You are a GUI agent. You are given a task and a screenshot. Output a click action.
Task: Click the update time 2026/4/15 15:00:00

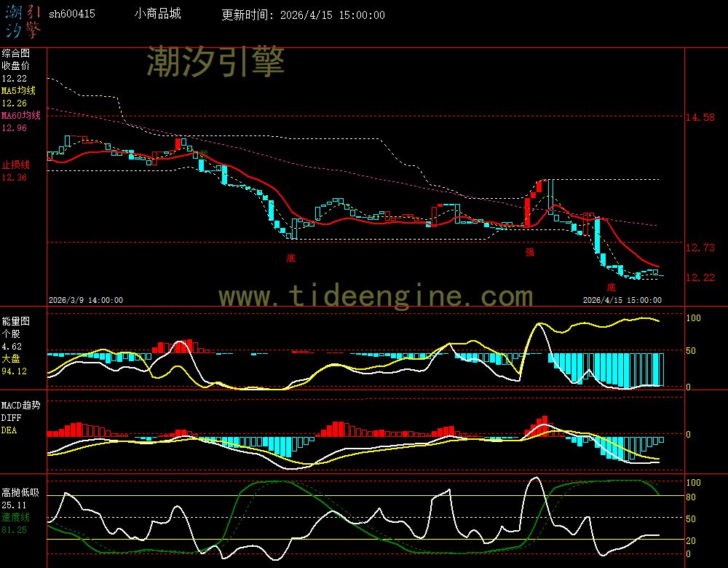(333, 15)
